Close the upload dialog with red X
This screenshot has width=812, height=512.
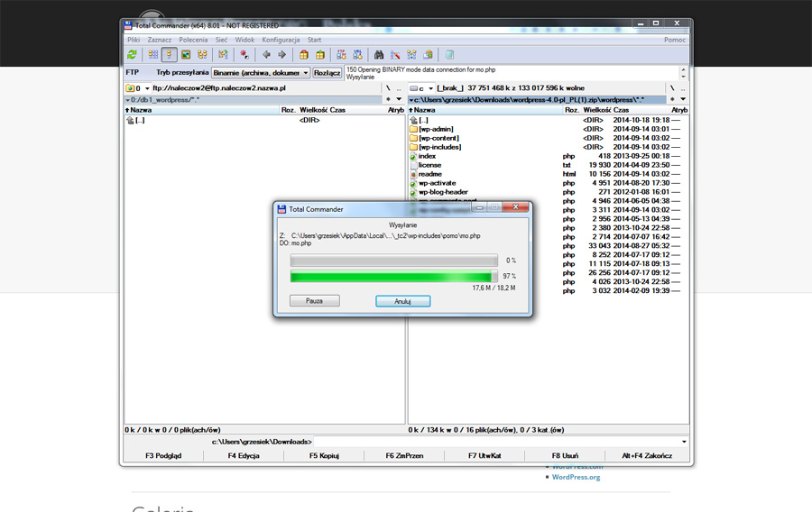click(516, 206)
